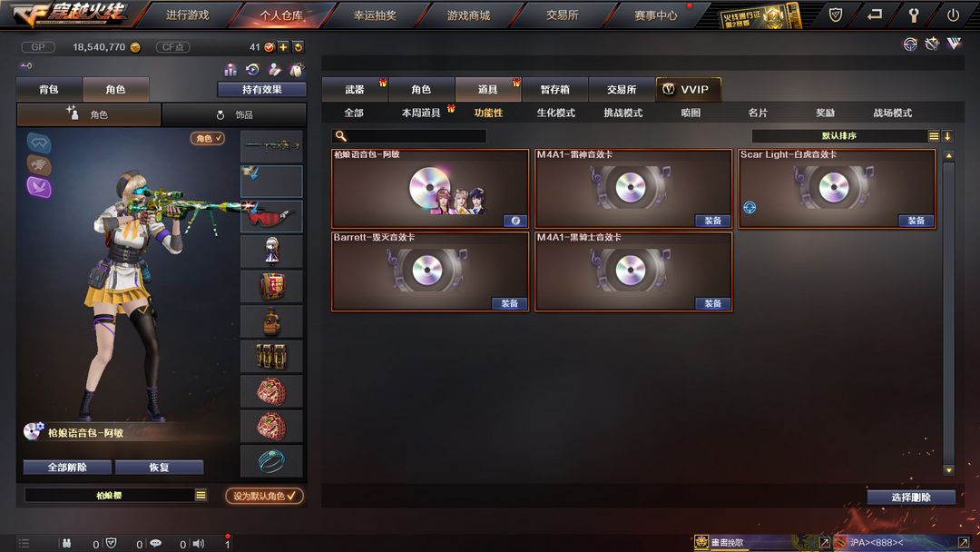Switch to the 武器 tab
This screenshot has width=980, height=552.
(x=355, y=89)
